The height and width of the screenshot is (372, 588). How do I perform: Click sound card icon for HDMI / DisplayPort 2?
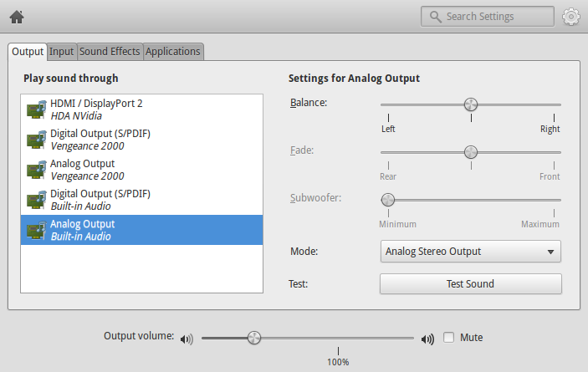pyautogui.click(x=36, y=110)
